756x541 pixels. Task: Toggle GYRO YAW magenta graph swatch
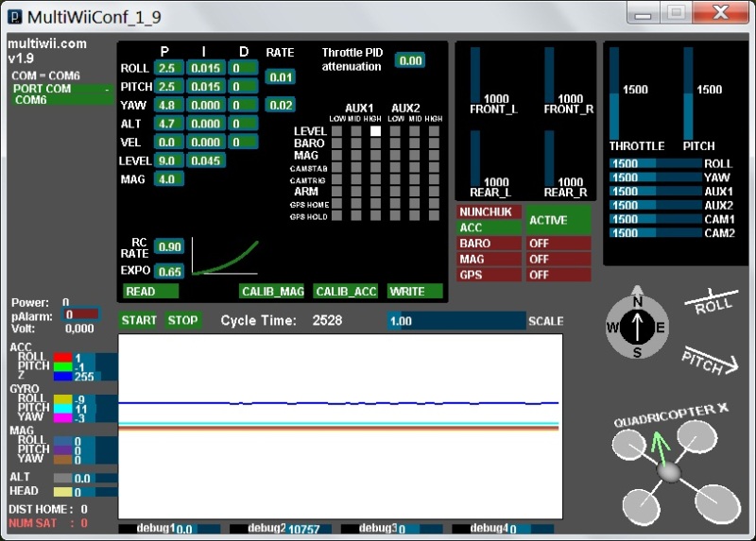[62, 417]
